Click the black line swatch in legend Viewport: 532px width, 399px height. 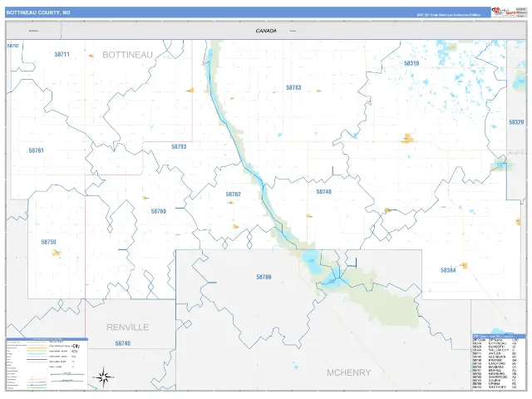point(37,359)
